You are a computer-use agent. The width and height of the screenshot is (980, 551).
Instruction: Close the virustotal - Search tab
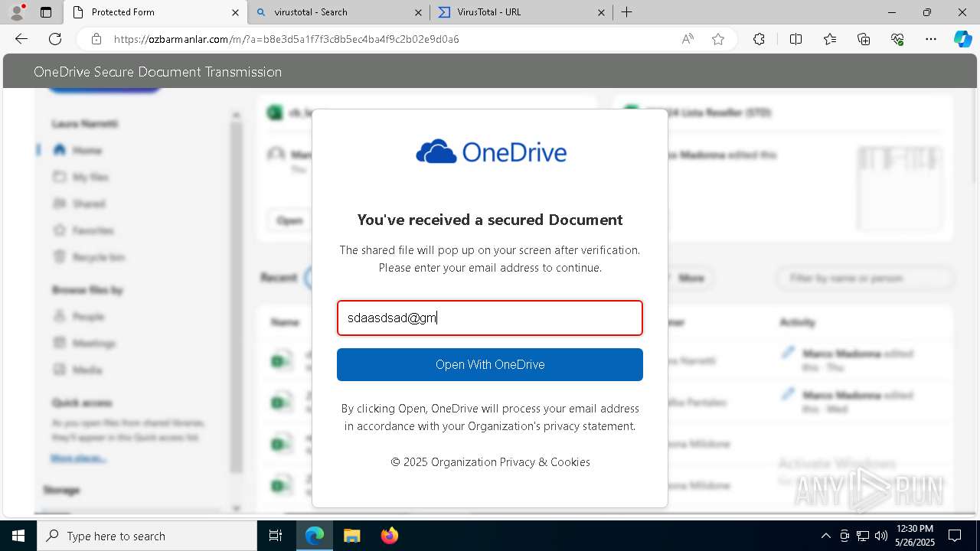tap(418, 12)
